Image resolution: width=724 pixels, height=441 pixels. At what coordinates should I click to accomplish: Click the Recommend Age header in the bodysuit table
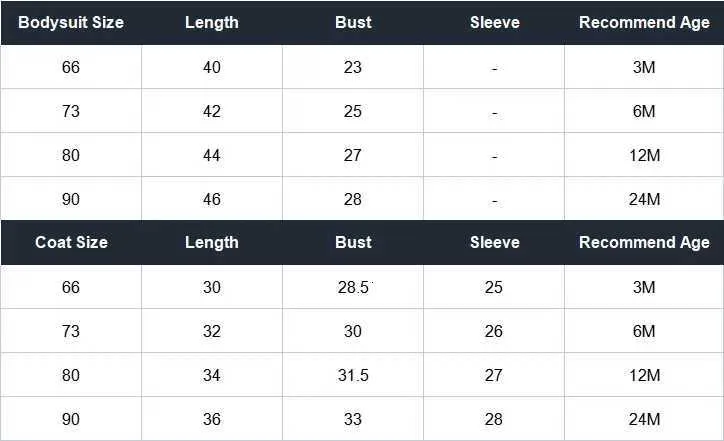(644, 22)
